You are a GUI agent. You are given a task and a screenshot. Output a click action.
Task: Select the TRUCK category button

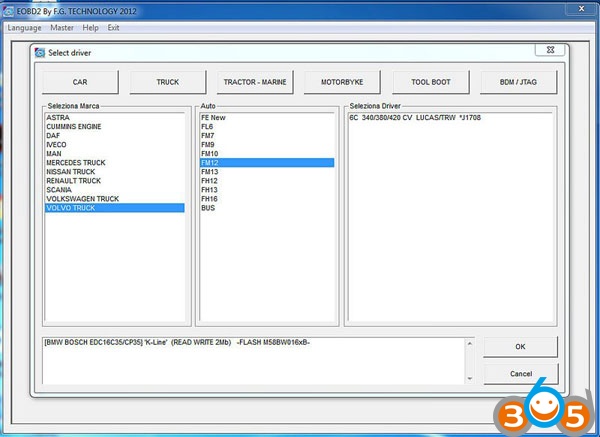coord(168,82)
